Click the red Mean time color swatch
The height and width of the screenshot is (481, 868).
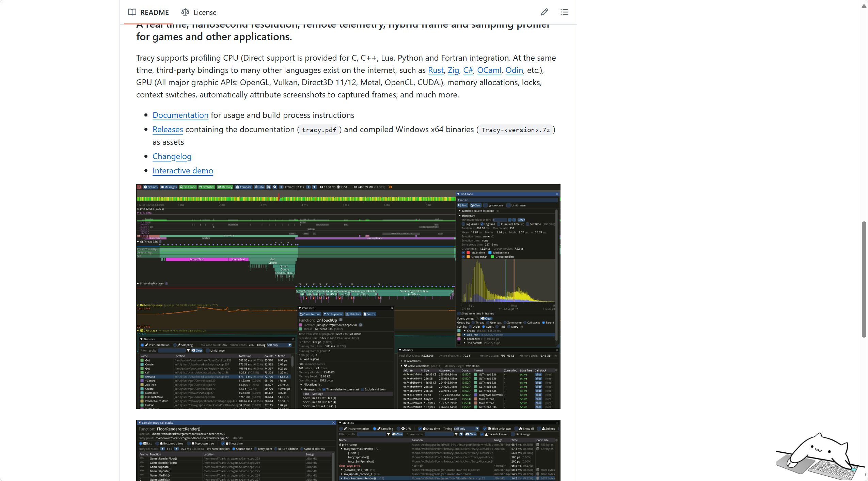click(x=468, y=253)
